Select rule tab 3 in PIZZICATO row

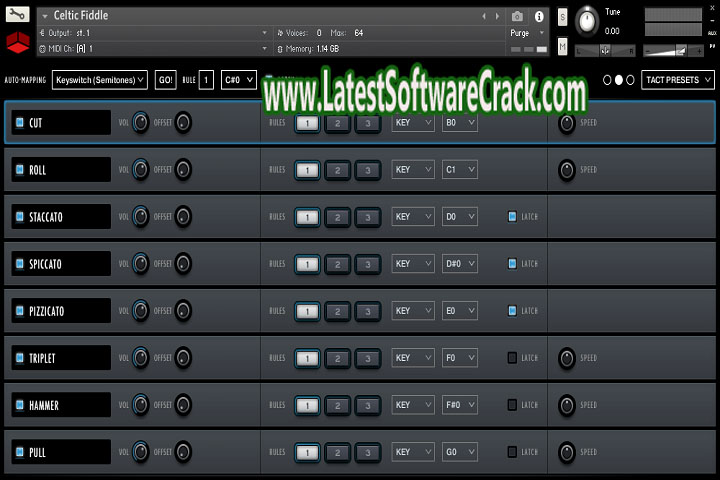click(368, 311)
